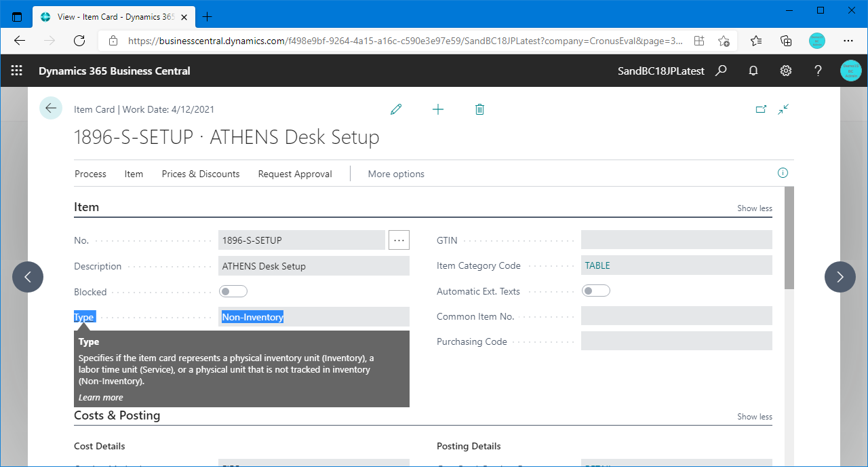Click Learn more in the Type tooltip
Screen dimensions: 868x467
tap(100, 397)
